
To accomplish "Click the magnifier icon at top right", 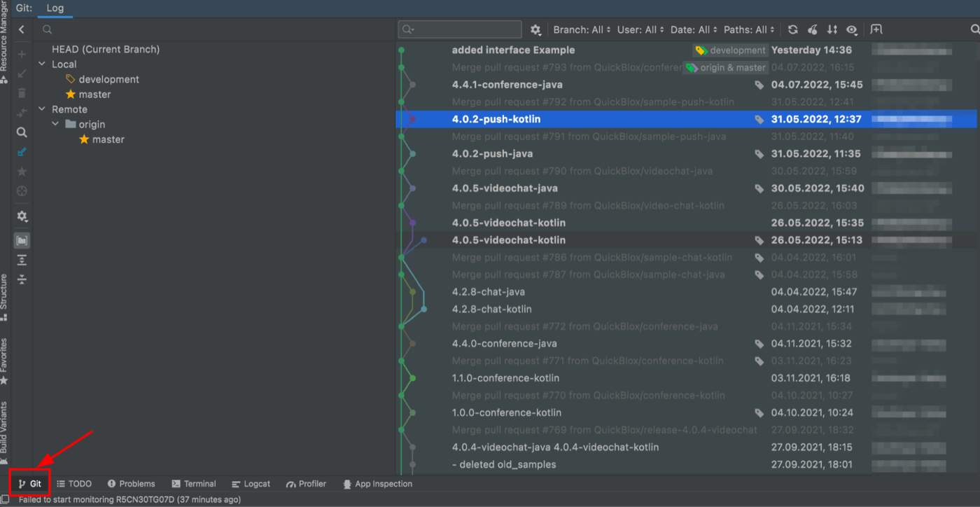I will coord(974,29).
